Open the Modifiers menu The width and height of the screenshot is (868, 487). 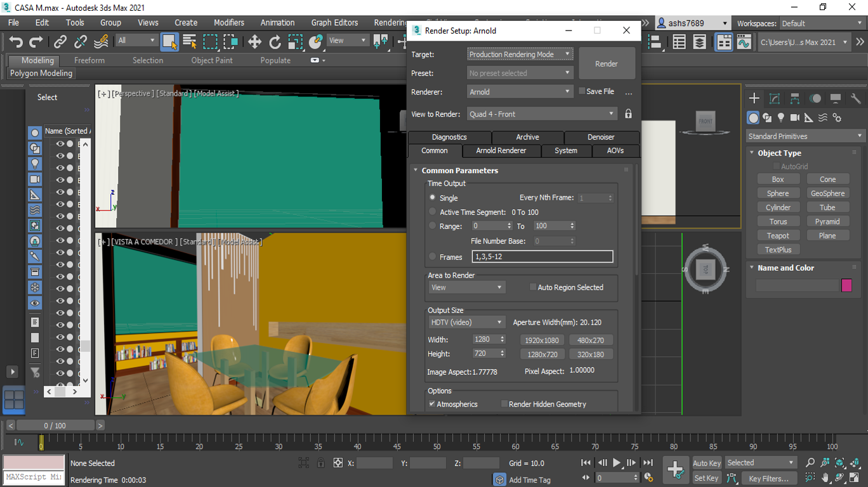[x=229, y=22]
